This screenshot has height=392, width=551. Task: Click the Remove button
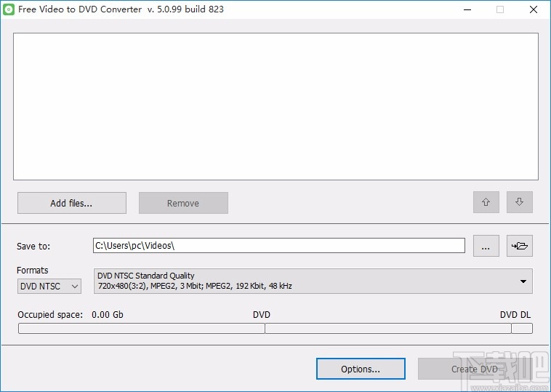pyautogui.click(x=183, y=203)
